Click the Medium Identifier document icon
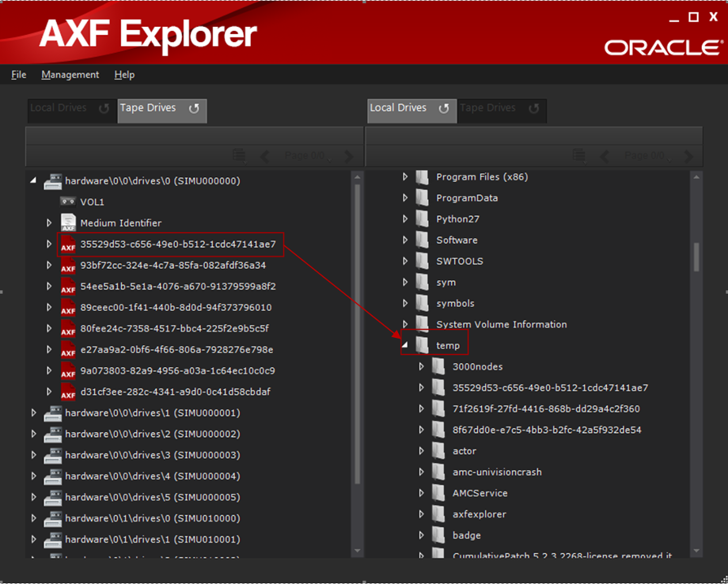The height and width of the screenshot is (584, 728). coord(68,222)
